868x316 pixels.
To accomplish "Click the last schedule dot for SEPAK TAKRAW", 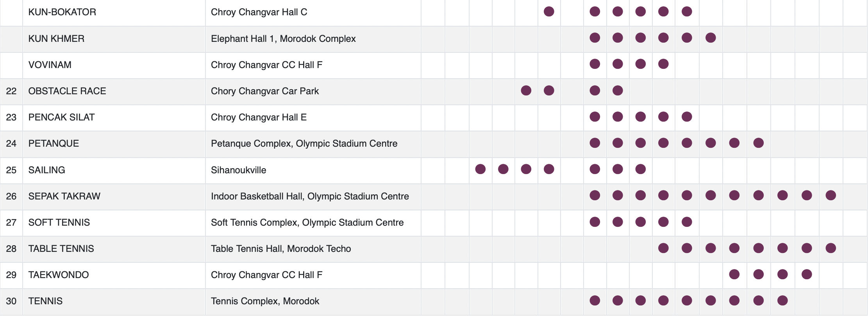I will pos(830,196).
